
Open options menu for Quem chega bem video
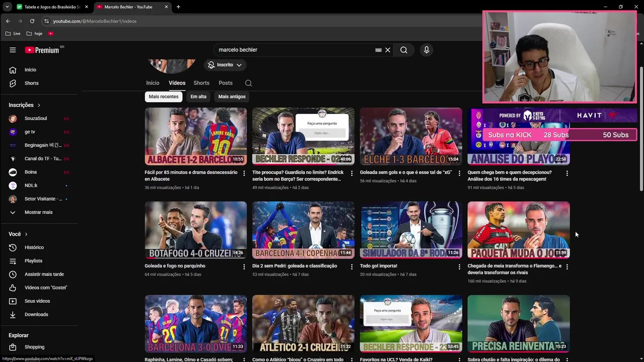pos(567,173)
